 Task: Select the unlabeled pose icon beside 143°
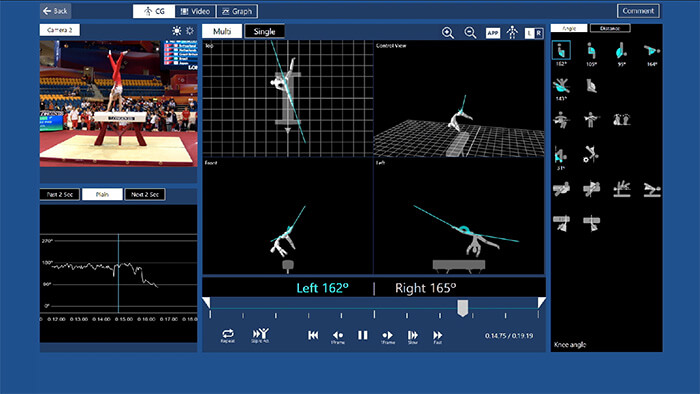(592, 85)
